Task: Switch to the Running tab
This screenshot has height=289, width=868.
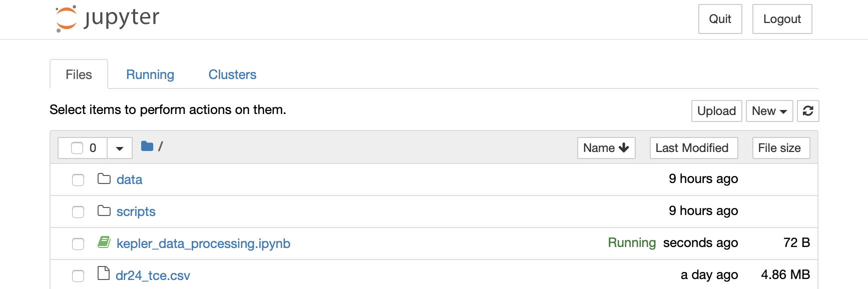Action: pyautogui.click(x=150, y=74)
